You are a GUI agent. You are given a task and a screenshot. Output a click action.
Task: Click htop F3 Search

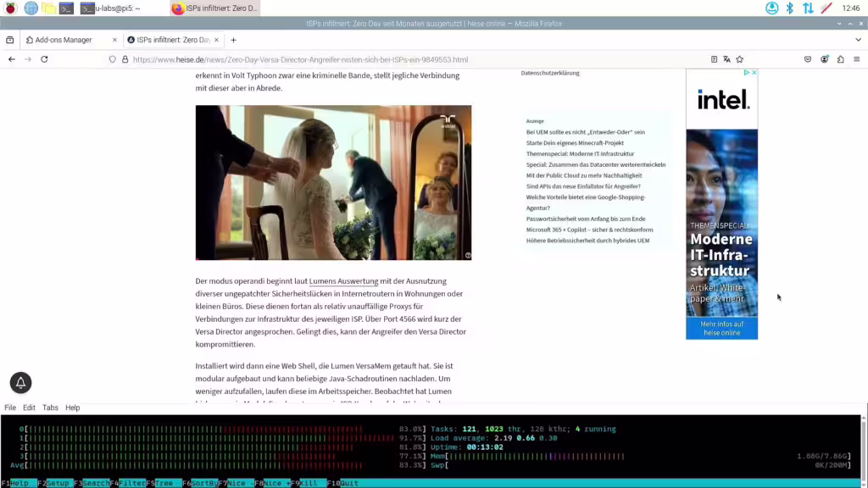[92, 483]
